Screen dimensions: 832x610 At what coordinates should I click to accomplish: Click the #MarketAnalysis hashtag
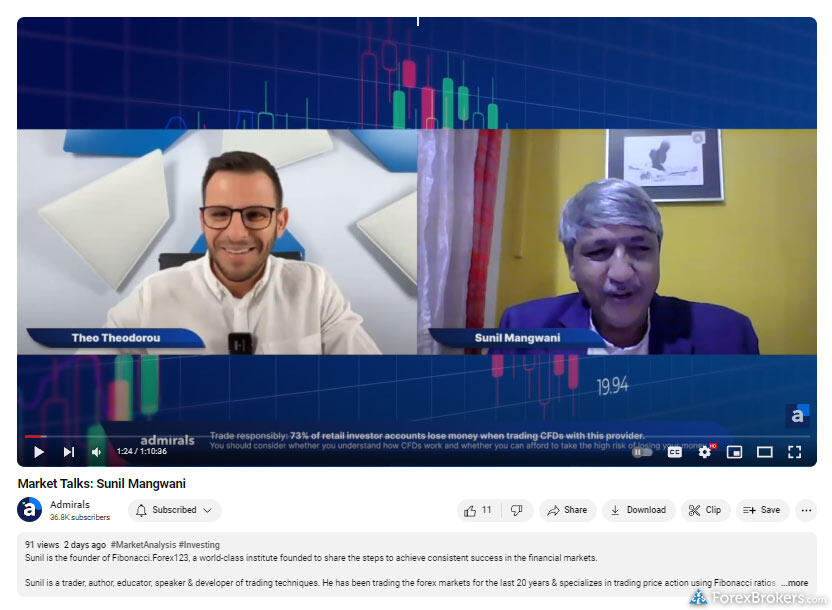click(143, 545)
